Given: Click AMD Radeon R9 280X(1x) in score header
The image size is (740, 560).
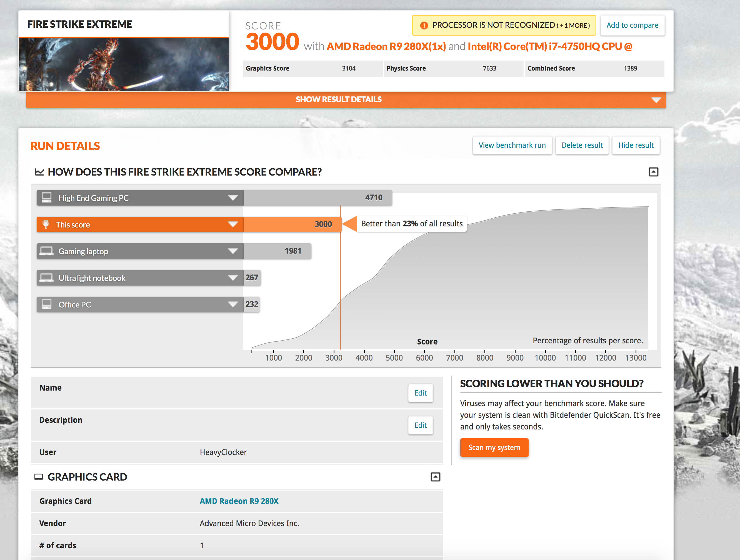Looking at the screenshot, I should tap(386, 46).
